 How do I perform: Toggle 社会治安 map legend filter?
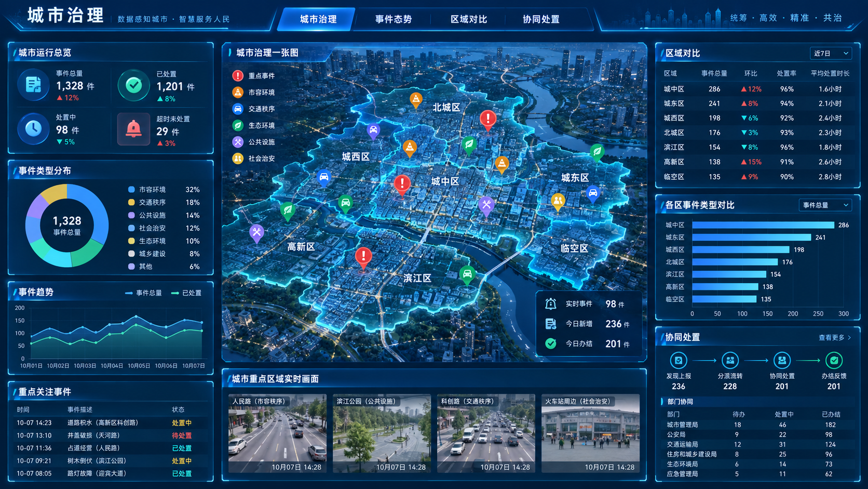pos(253,158)
